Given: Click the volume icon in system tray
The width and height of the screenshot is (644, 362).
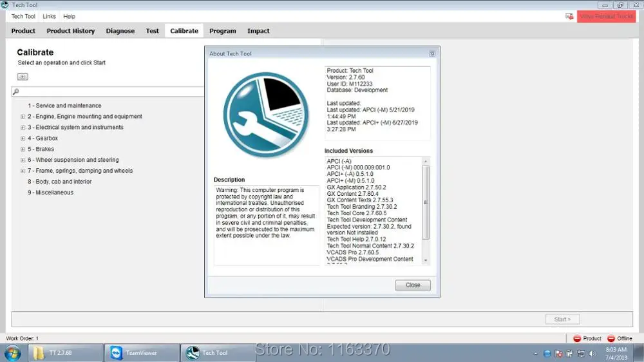Looking at the screenshot, I should (592, 354).
